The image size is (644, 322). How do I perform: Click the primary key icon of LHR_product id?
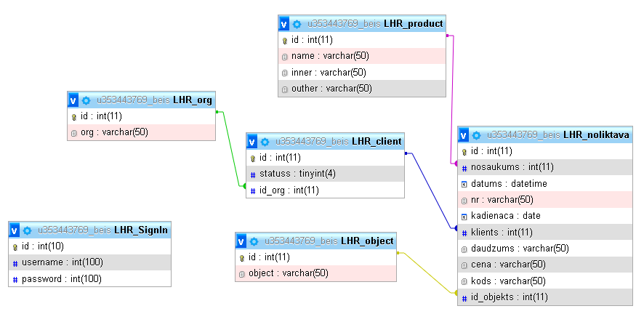tap(285, 41)
